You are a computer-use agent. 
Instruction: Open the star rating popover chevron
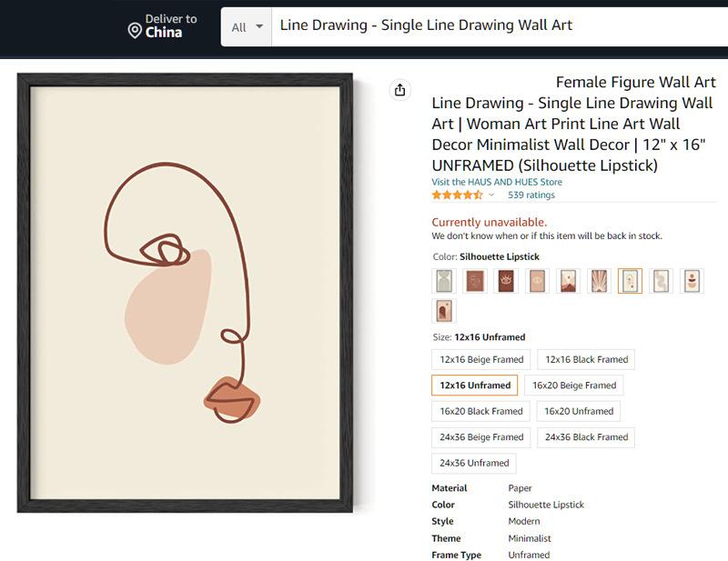491,195
